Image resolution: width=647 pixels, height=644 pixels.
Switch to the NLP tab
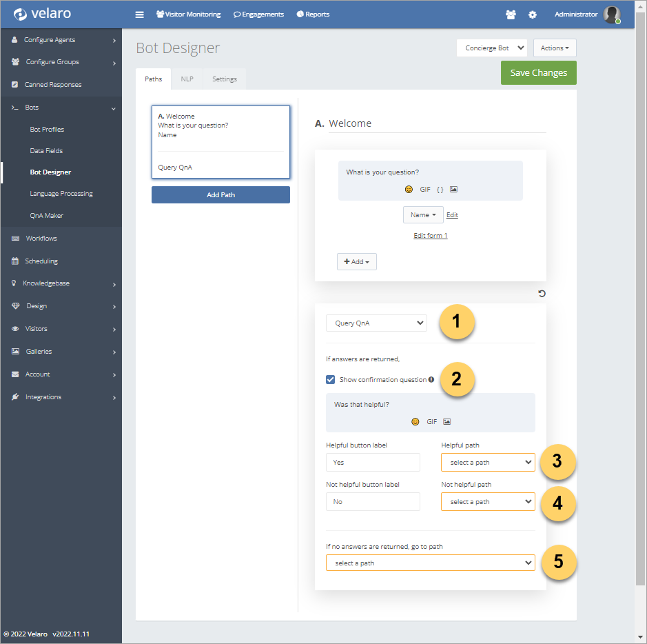pyautogui.click(x=187, y=79)
